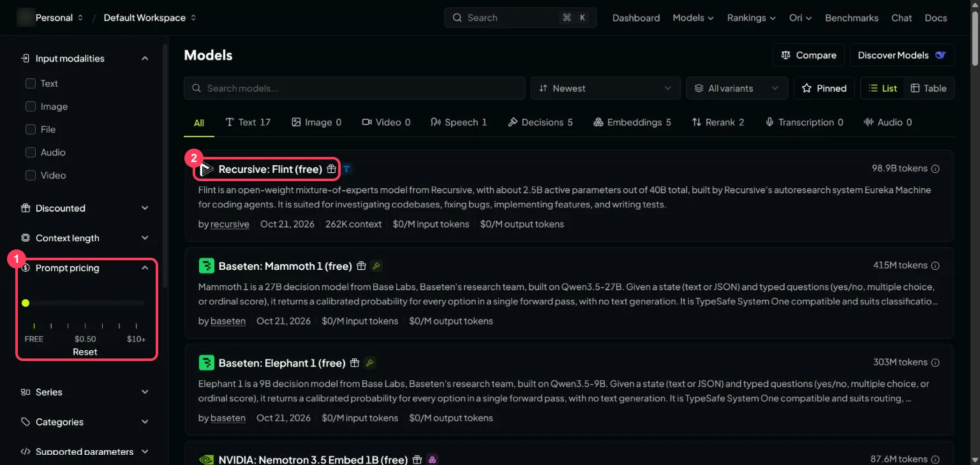Image resolution: width=980 pixels, height=465 pixels.
Task: Open the info icon beside 98.9B tokens
Action: click(935, 169)
